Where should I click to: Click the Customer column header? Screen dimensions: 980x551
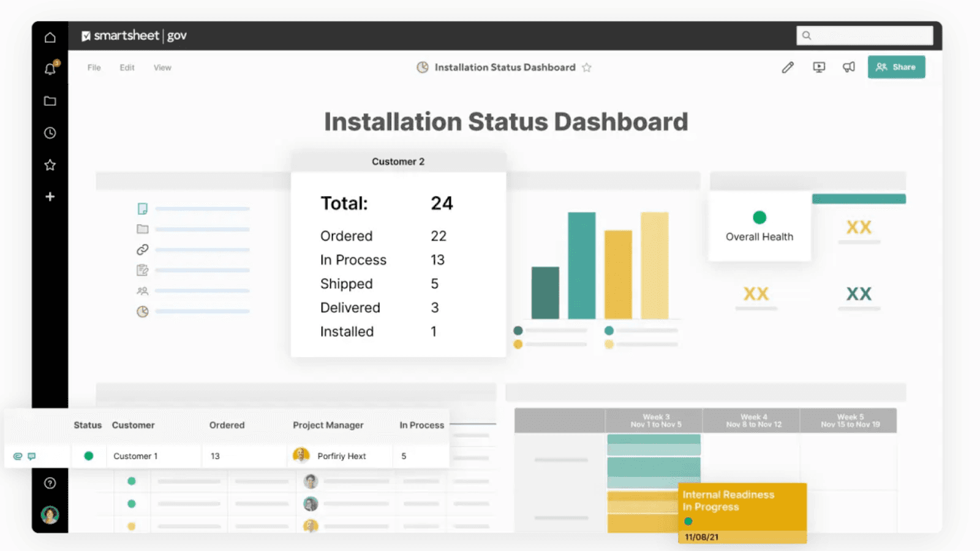tap(133, 425)
